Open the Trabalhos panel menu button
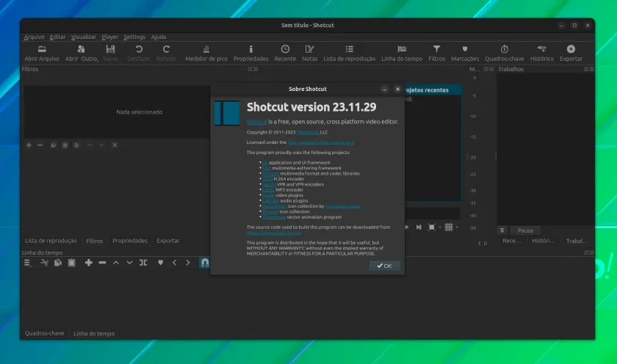The height and width of the screenshot is (364, 617). pos(502,230)
